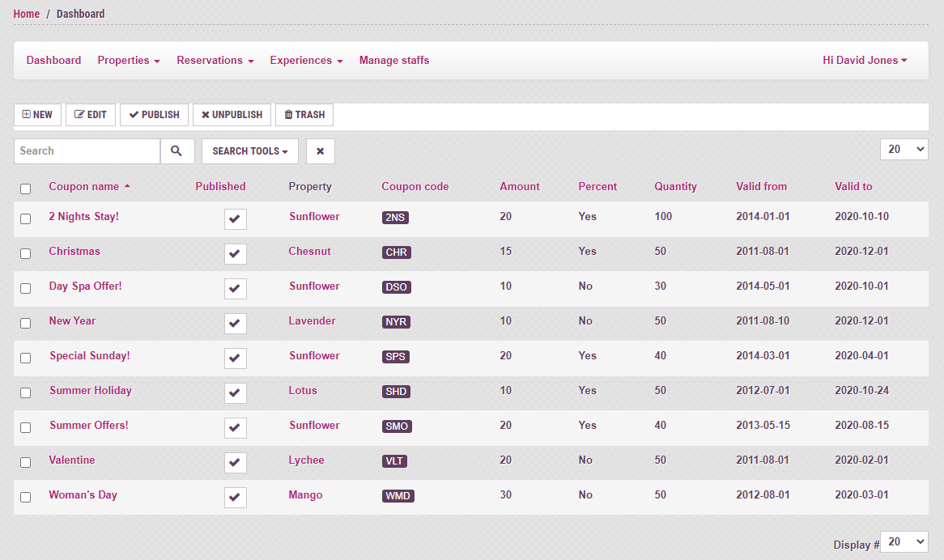Open the Properties menu
The image size is (944, 560).
coord(128,61)
